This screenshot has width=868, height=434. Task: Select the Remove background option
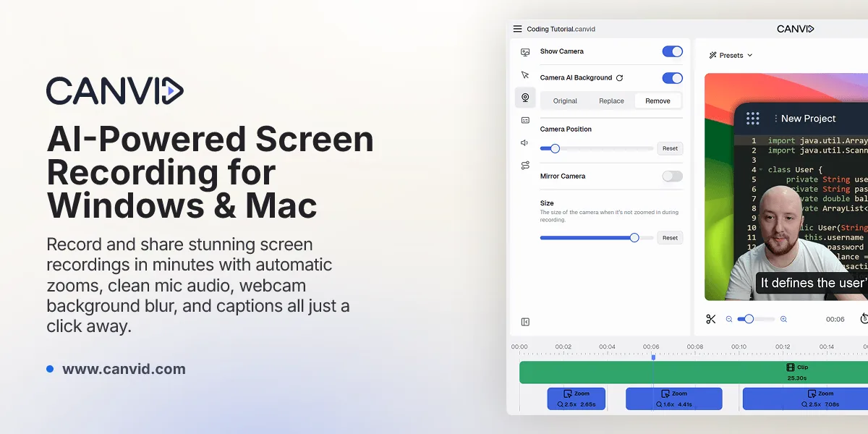pyautogui.click(x=658, y=101)
